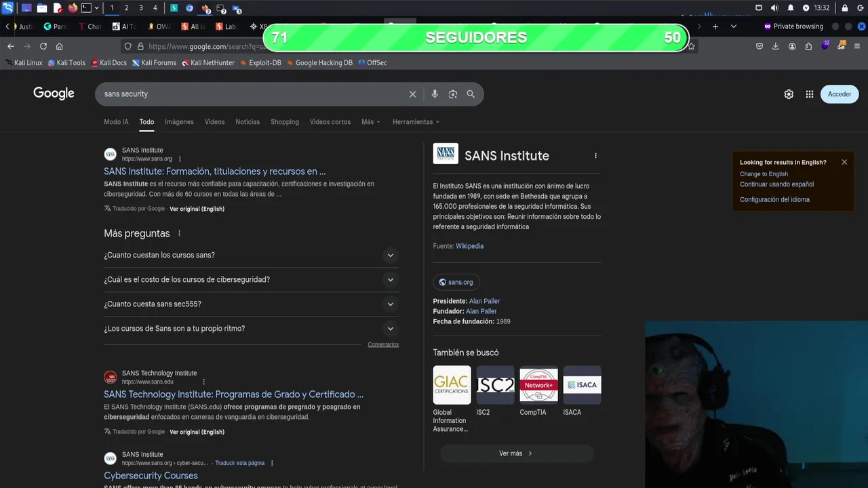Open the Firefox hamburger menu
Image resolution: width=868 pixels, height=488 pixels.
(857, 46)
